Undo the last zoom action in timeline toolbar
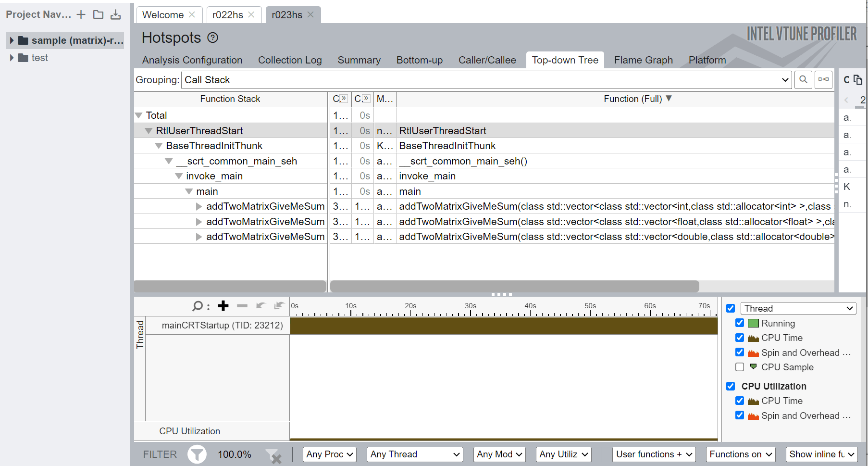This screenshot has width=868, height=466. tap(260, 306)
